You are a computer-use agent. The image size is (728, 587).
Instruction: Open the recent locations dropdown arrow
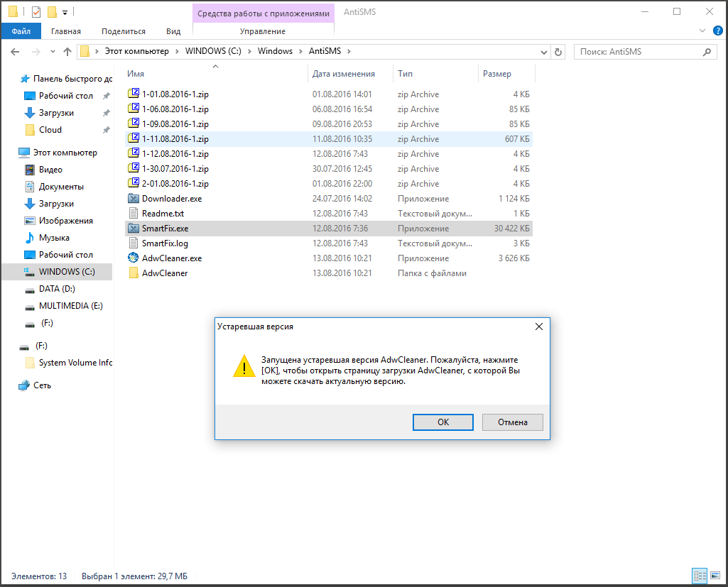coord(51,52)
